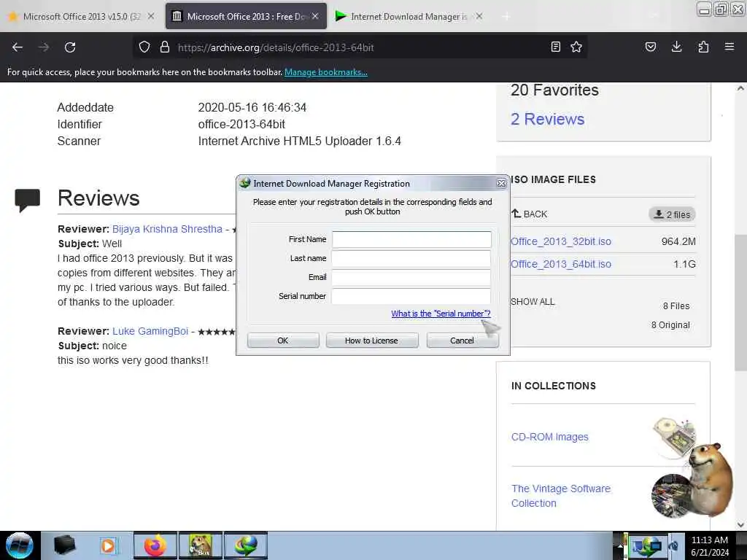Image resolution: width=747 pixels, height=560 pixels.
Task: Open reviewer Luke GamingBoi profile
Action: click(x=150, y=332)
